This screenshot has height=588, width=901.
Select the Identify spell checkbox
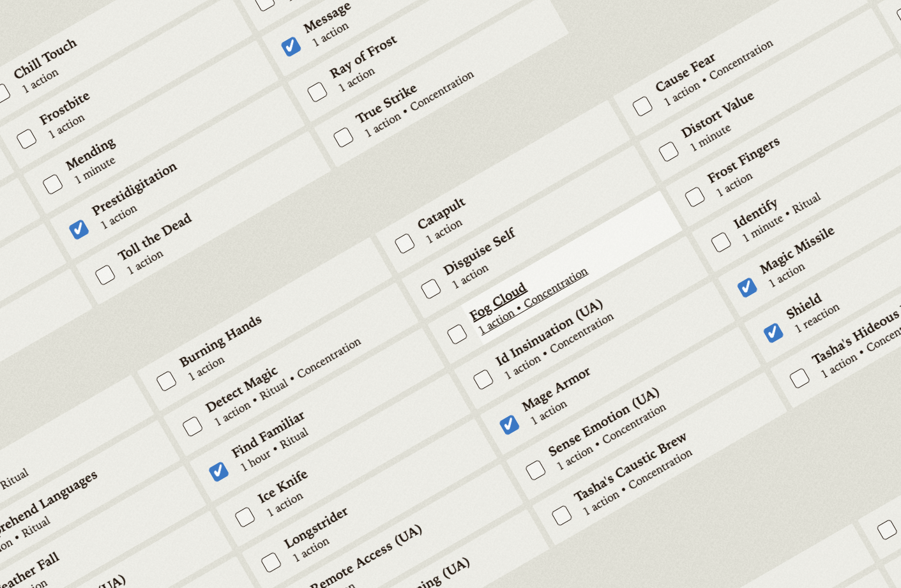point(720,242)
